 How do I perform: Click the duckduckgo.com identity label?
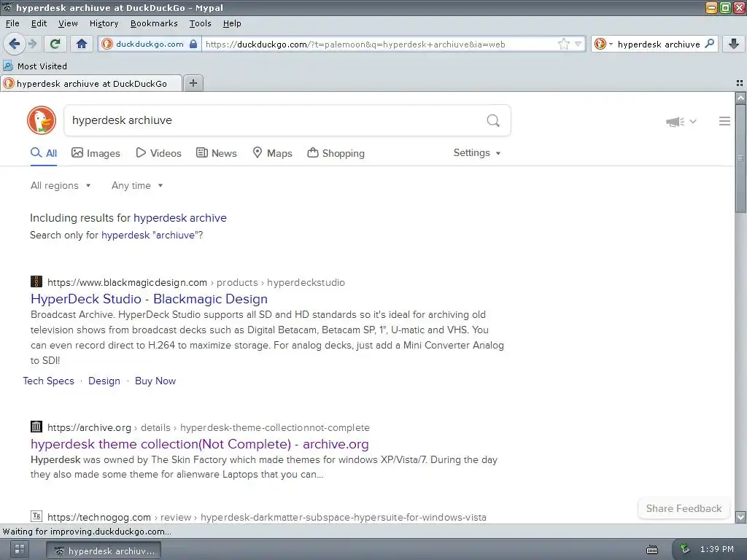150,44
